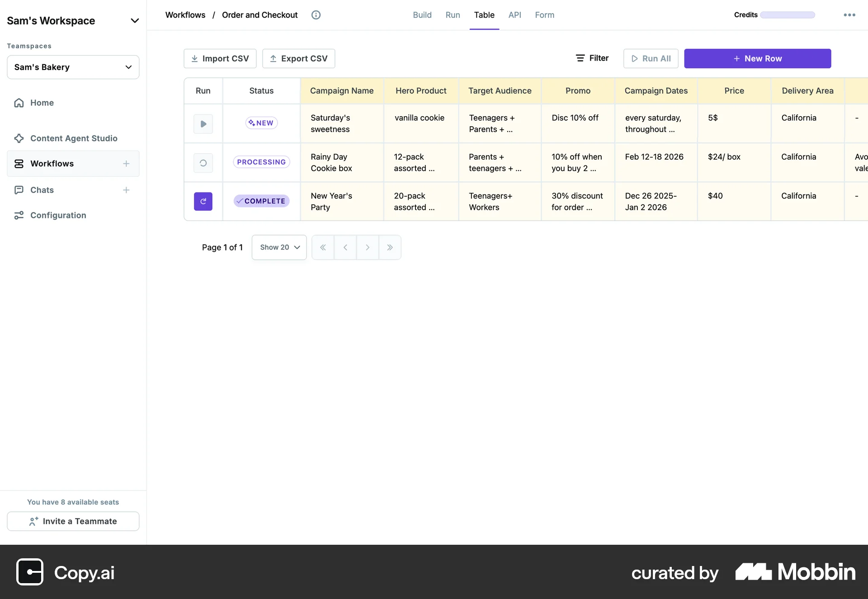The width and height of the screenshot is (868, 599).
Task: Rerun the completed New Year's Party row
Action: tap(203, 201)
